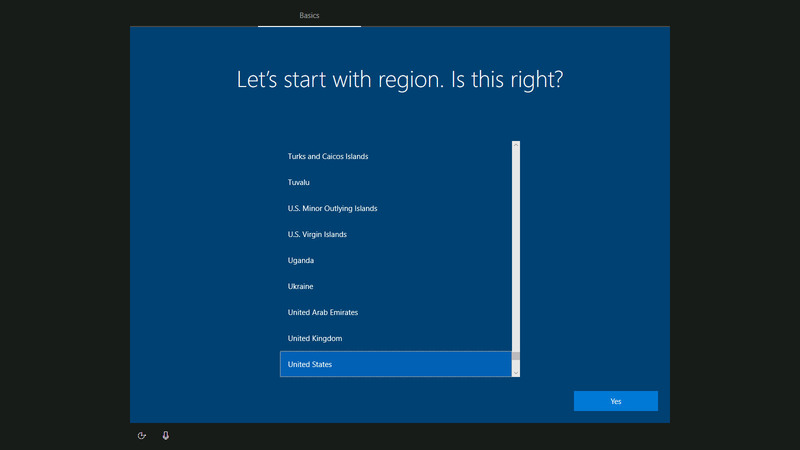Select Tuvalu from the region list
800x450 pixels.
point(395,182)
